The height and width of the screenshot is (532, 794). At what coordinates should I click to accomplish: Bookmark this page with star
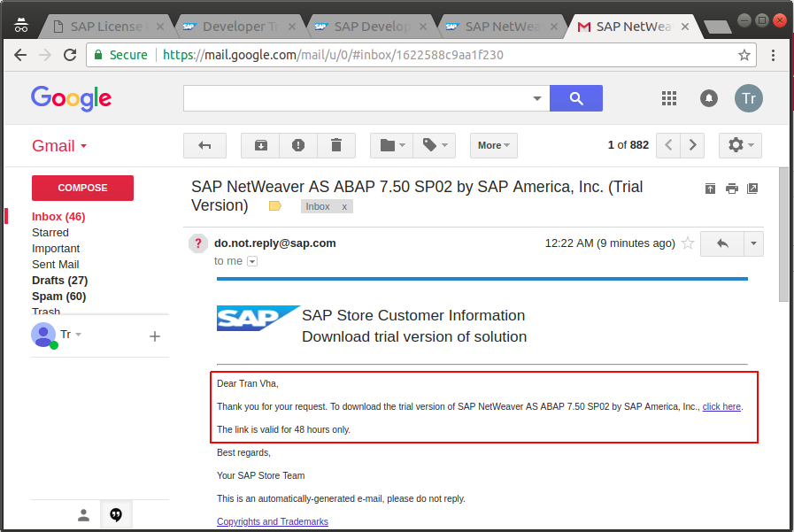[744, 55]
